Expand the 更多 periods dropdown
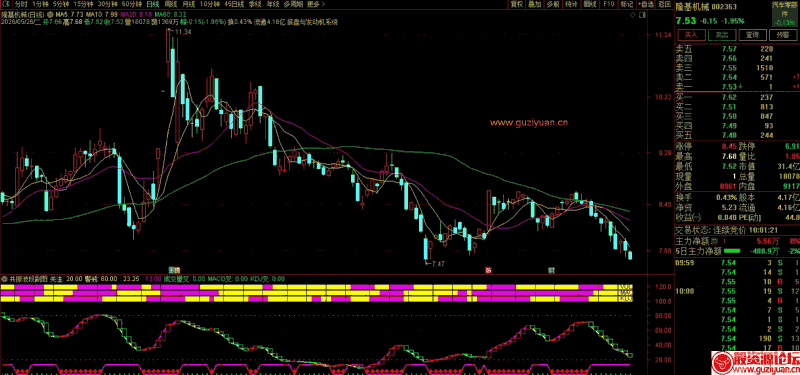 coord(316,4)
